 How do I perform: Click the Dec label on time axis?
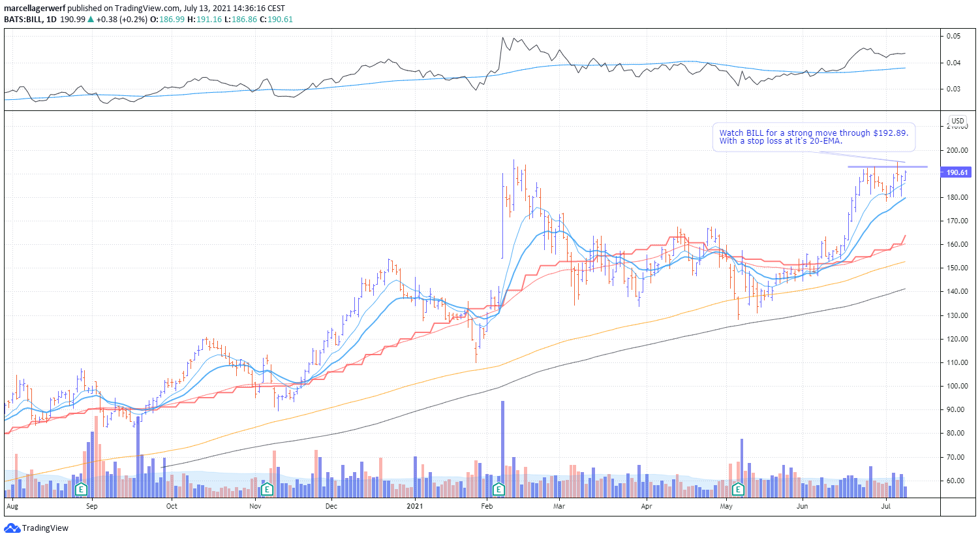click(x=331, y=506)
